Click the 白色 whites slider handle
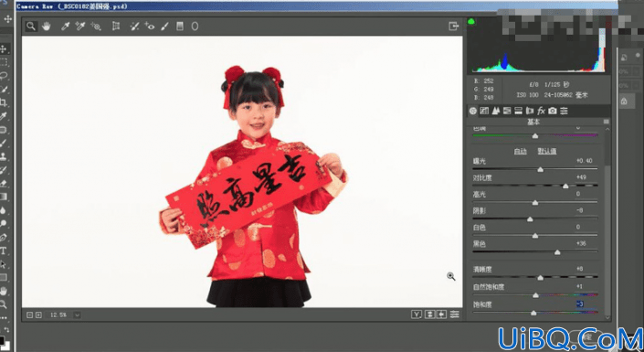 tap(534, 236)
